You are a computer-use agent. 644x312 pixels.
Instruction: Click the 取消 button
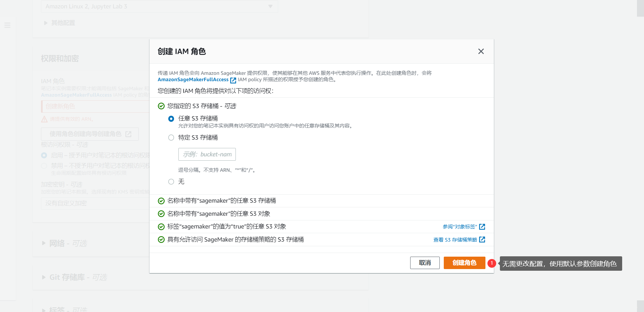tap(425, 263)
